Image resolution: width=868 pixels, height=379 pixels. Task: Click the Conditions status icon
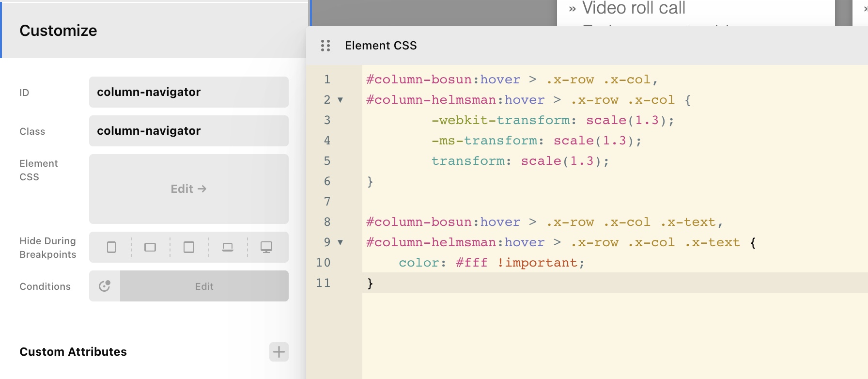pyautogui.click(x=105, y=286)
